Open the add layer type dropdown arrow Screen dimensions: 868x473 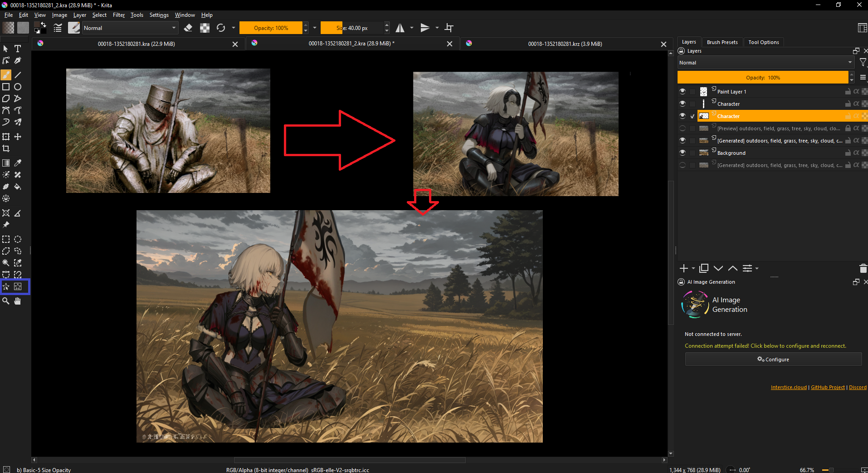point(693,268)
